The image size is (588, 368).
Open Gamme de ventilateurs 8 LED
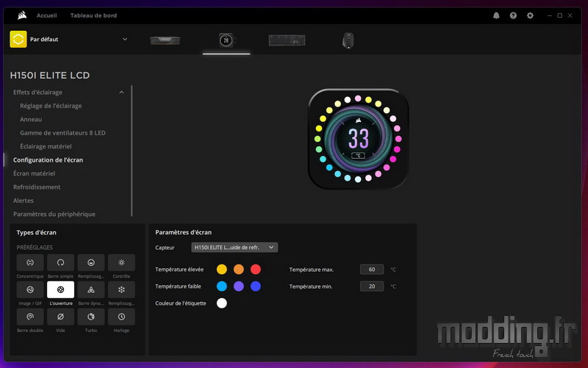coord(62,133)
